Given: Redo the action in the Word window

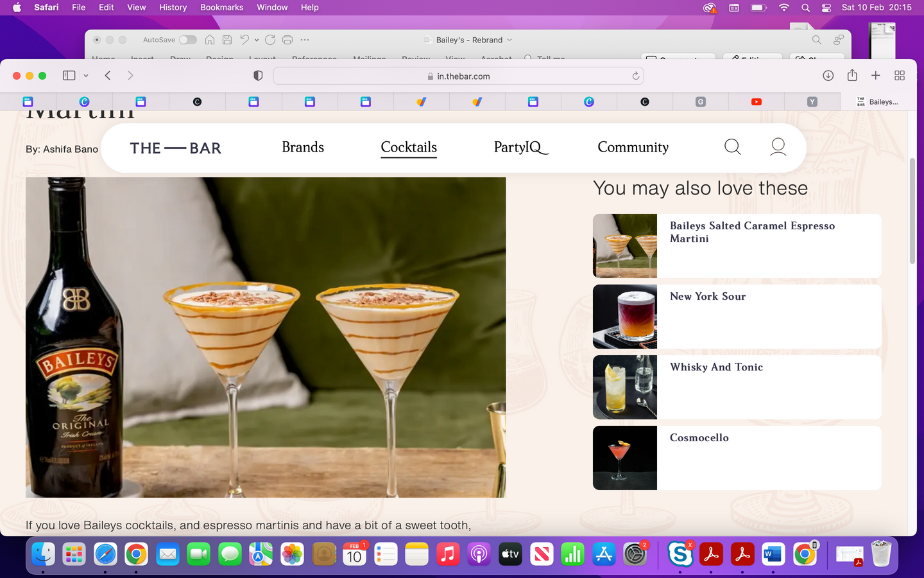Looking at the screenshot, I should point(270,40).
